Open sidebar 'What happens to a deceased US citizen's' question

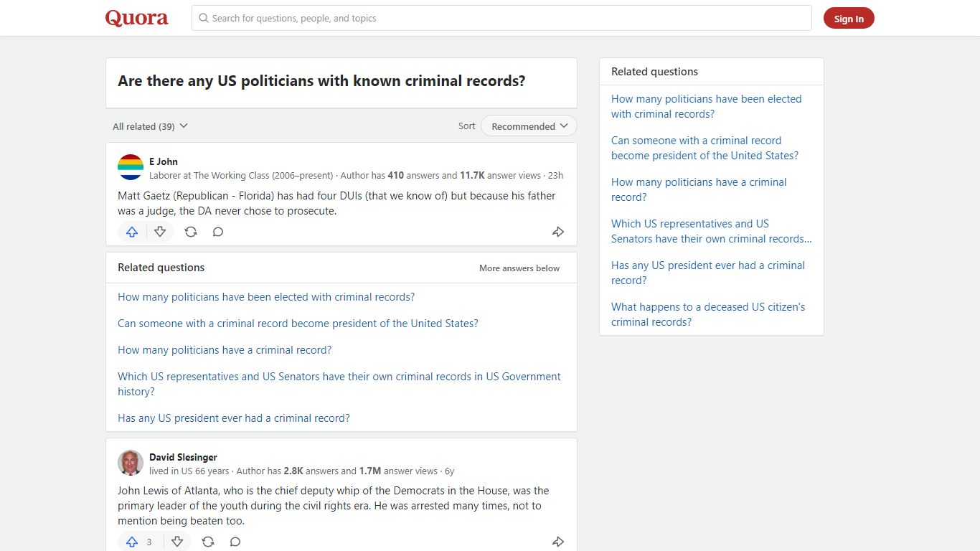(708, 314)
